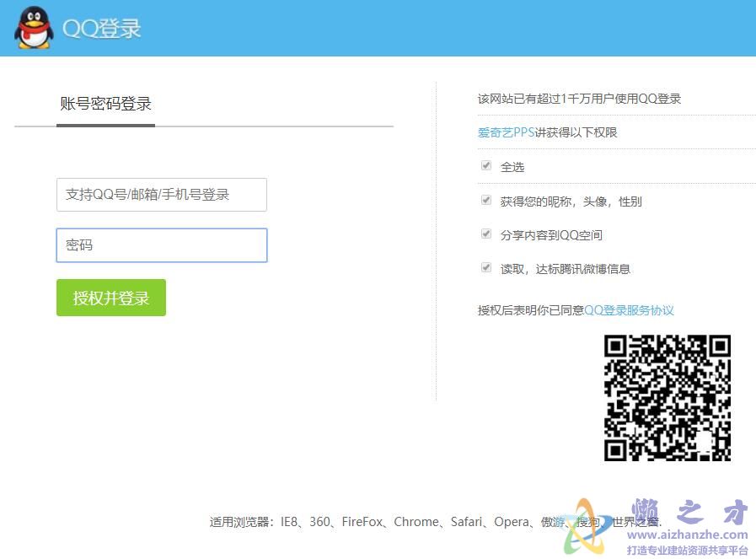Uncheck 获得您的昵称，头像，性别 permission
Screen dimensions: 756x559
[486, 200]
